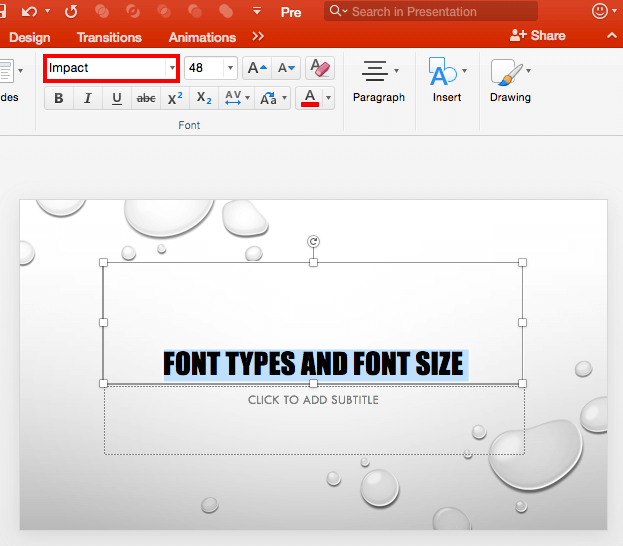The image size is (623, 546).
Task: Switch to the Transitions tab
Action: point(109,37)
